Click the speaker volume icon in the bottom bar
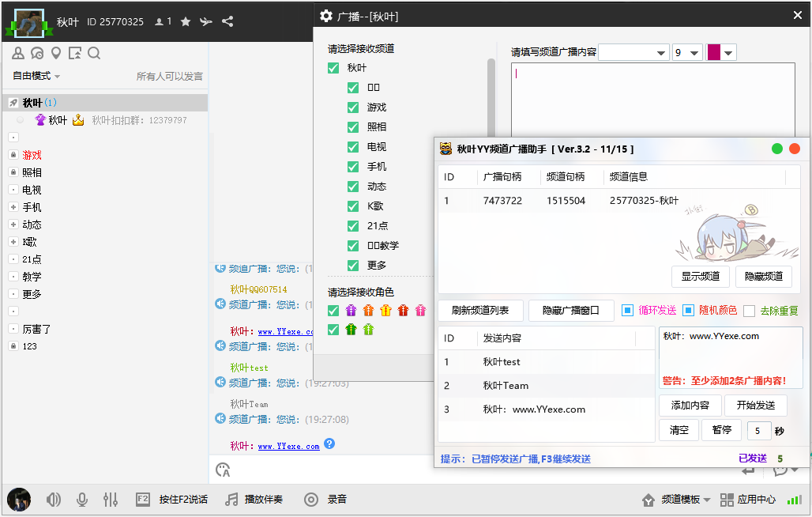Viewport: 812px width, 517px height. [54, 500]
